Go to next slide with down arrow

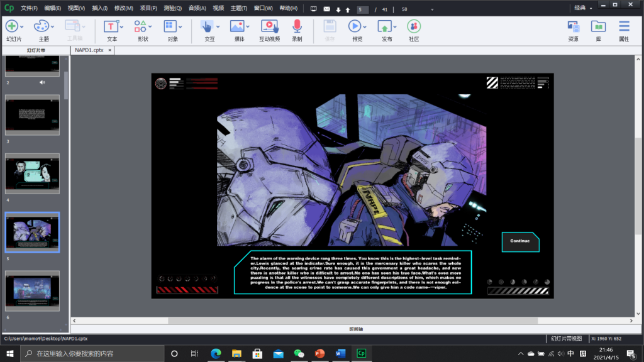coord(338,9)
